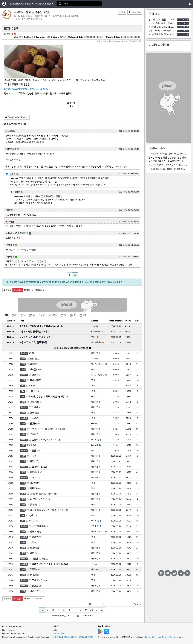The width and height of the screenshot is (193, 644).
Task: Click Download all images button
Action: point(17,117)
